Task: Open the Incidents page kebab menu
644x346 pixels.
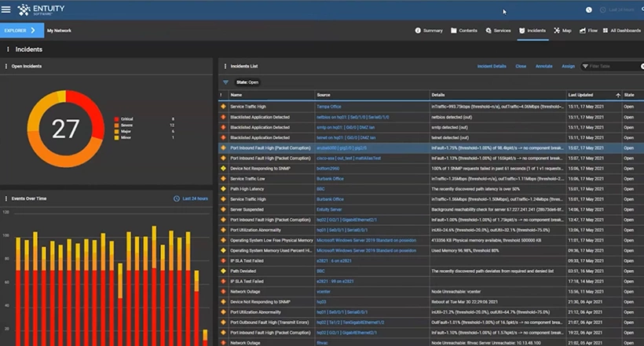Action: point(8,49)
